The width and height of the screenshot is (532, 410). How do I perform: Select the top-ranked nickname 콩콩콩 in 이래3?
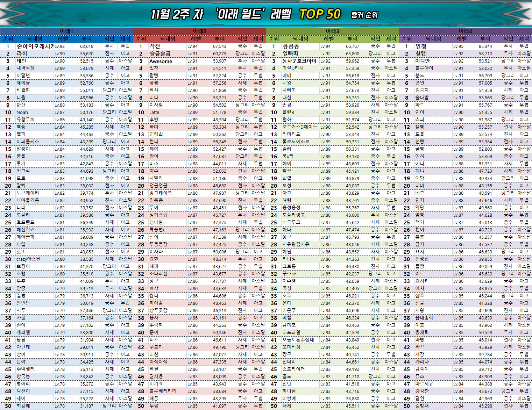pyautogui.click(x=291, y=46)
